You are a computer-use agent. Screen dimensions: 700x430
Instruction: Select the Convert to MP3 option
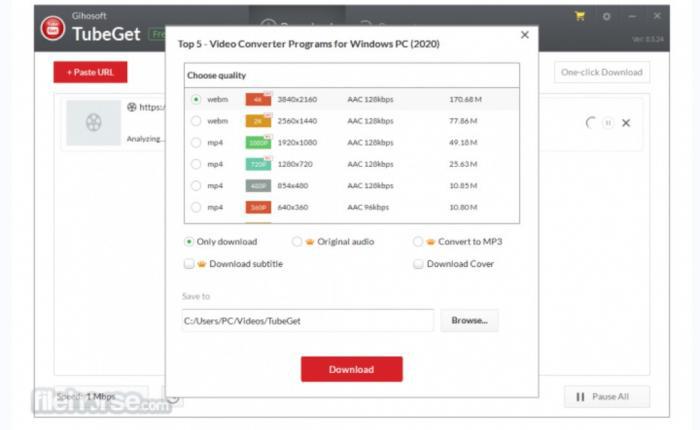417,242
